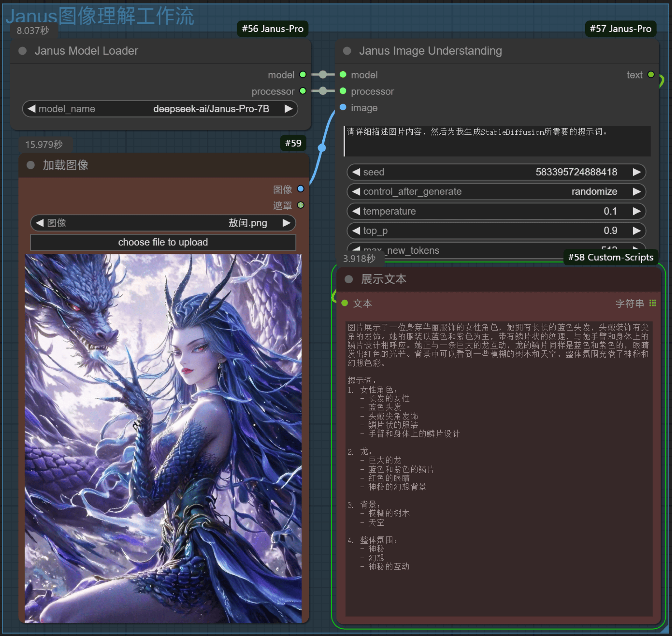Click image input port on Janus Image Understanding
Viewport: 672px width, 636px height.
coord(343,107)
